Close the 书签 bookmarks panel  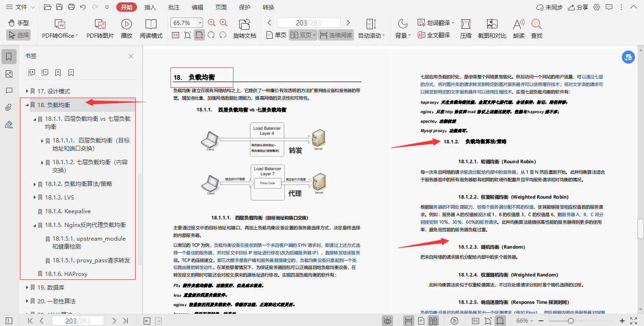tap(131, 56)
